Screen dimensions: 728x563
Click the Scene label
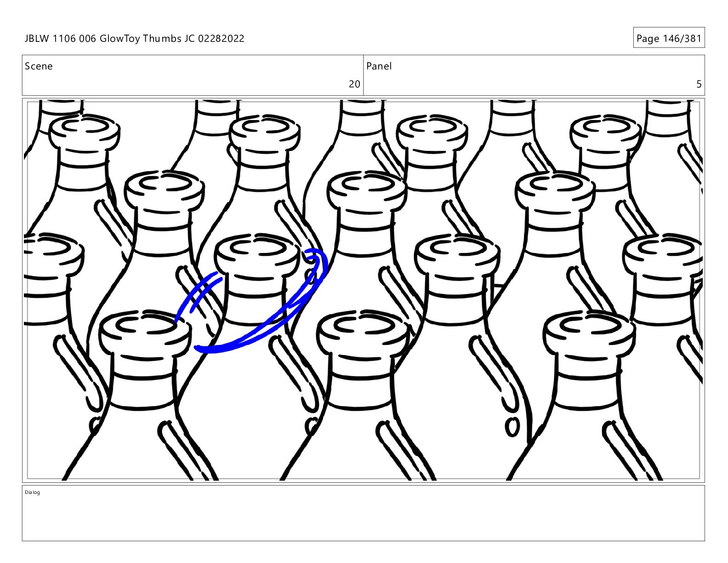pos(39,66)
